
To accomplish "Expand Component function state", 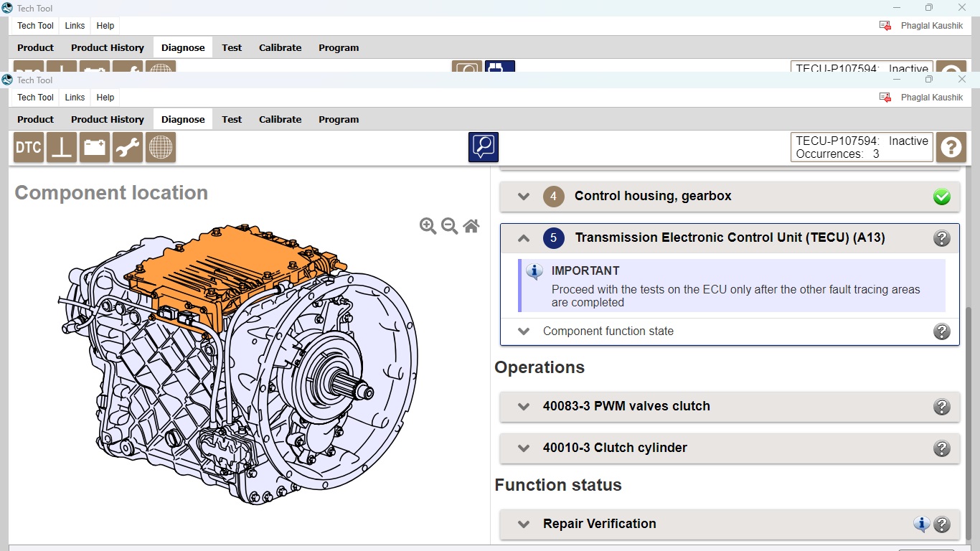I will point(524,331).
